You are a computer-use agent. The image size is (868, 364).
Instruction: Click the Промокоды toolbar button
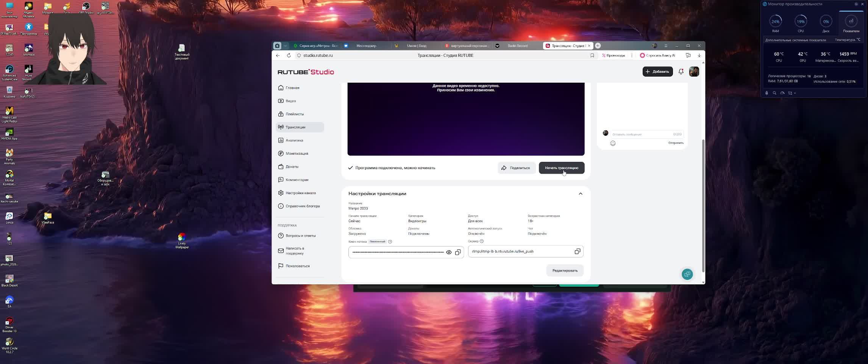(614, 55)
